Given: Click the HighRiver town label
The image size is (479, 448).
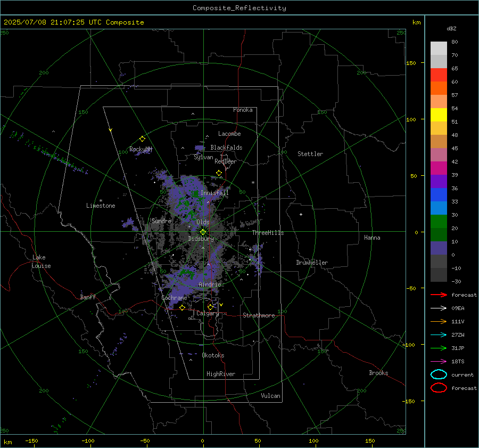Looking at the screenshot, I should point(221,374).
